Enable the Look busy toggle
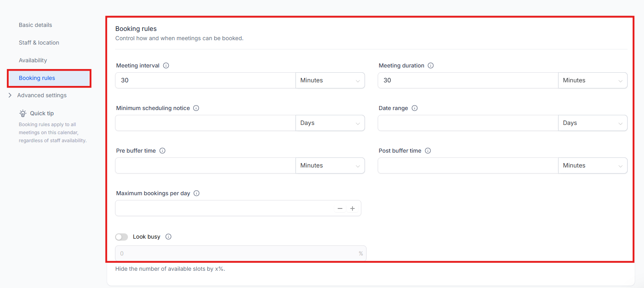Screen dimensions: 644x288 coord(122,237)
